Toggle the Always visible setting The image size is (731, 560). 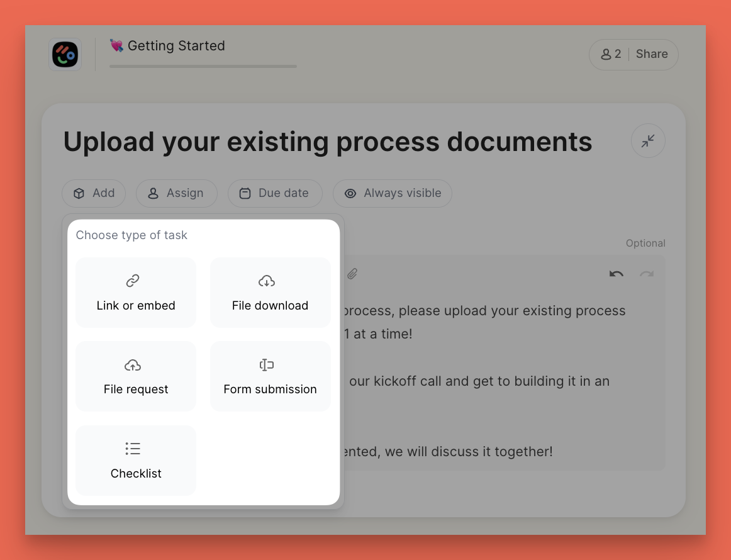pyautogui.click(x=392, y=193)
